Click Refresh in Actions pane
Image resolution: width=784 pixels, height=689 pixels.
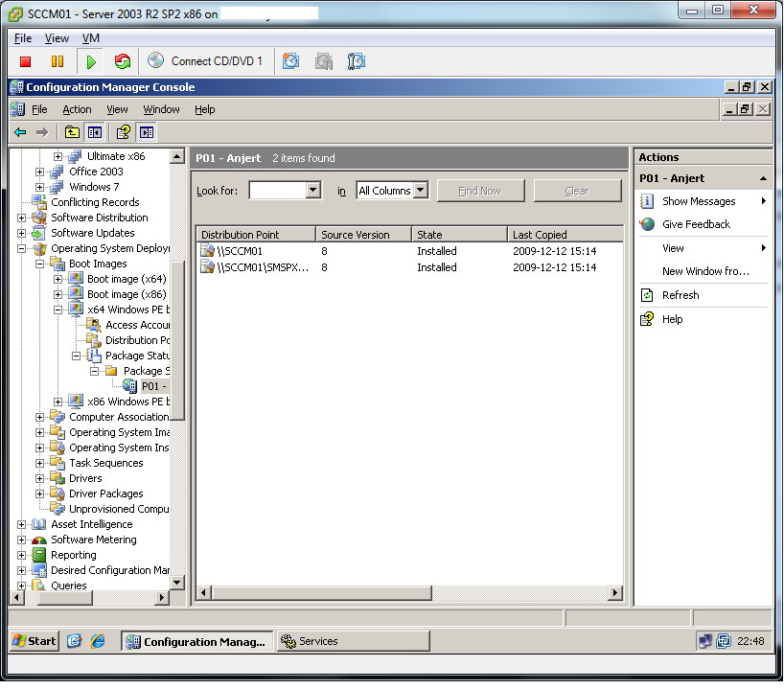pyautogui.click(x=680, y=295)
